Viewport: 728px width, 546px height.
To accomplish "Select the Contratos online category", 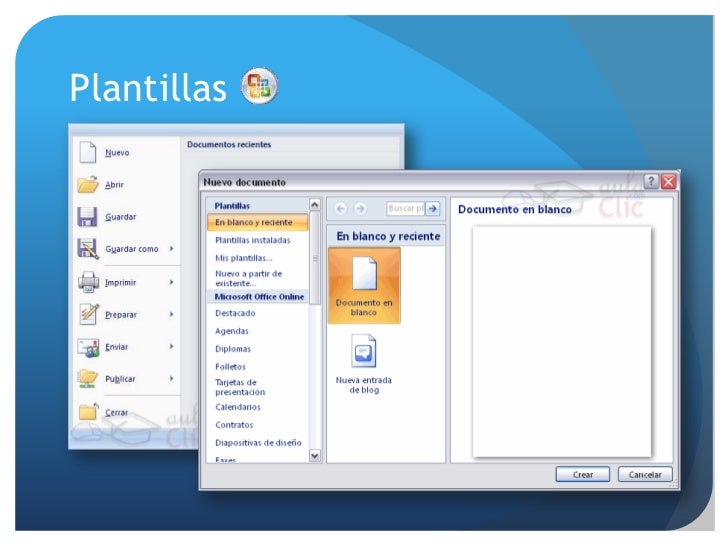I will tap(234, 425).
